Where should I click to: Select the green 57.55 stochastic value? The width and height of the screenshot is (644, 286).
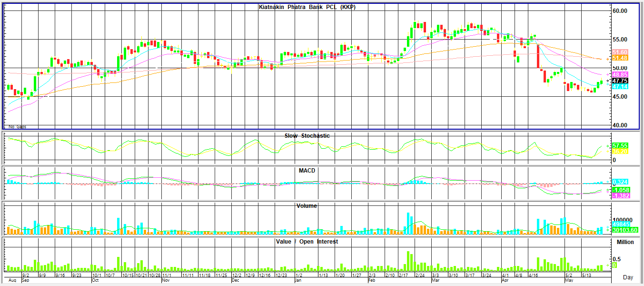click(x=620, y=145)
